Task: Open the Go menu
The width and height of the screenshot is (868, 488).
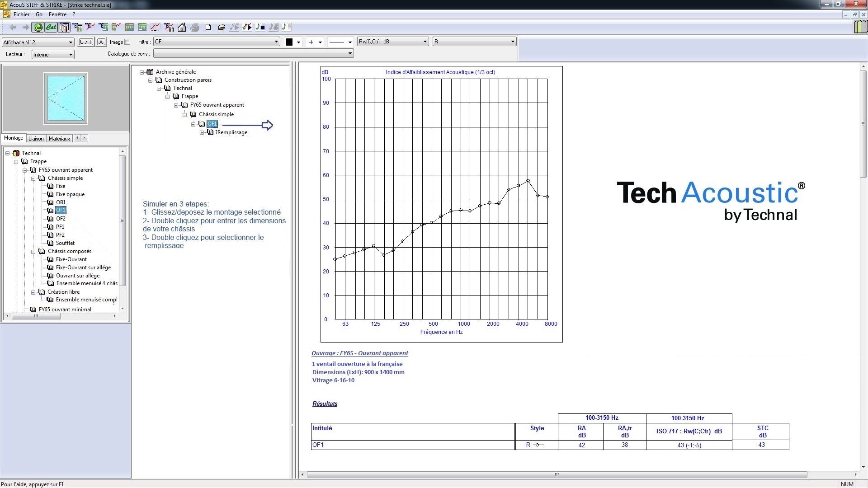Action: [39, 14]
